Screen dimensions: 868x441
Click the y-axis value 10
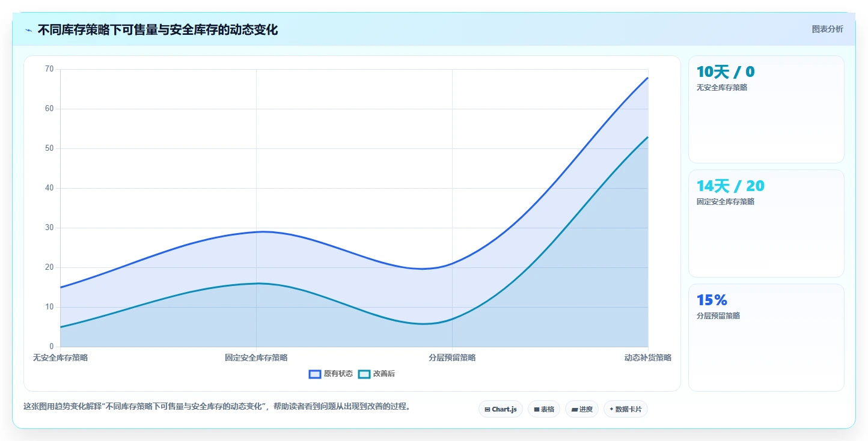coord(49,307)
